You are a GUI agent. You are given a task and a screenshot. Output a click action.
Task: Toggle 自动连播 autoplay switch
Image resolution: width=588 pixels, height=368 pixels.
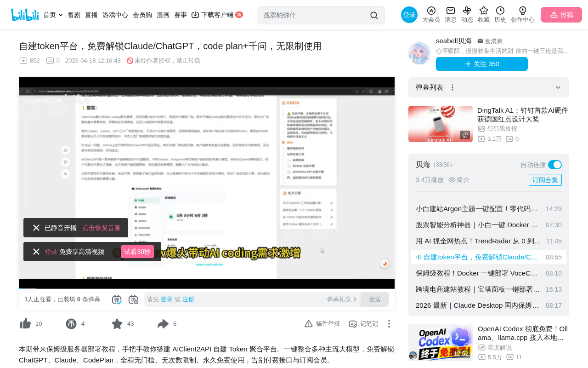[555, 165]
